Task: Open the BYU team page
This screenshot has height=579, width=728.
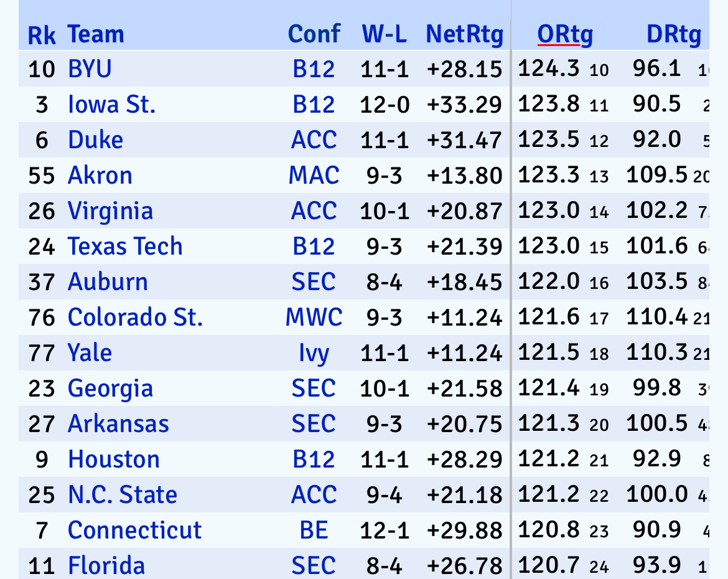Action: [90, 68]
